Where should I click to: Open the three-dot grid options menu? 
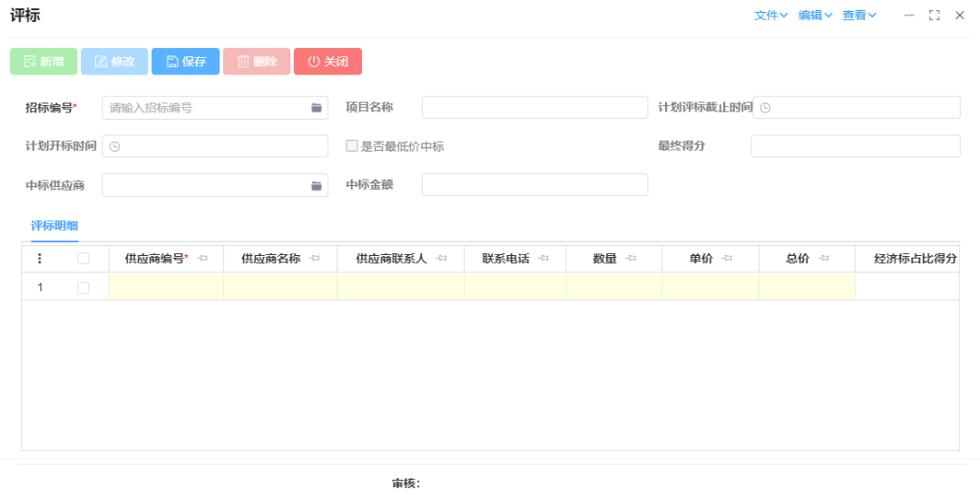point(39,259)
